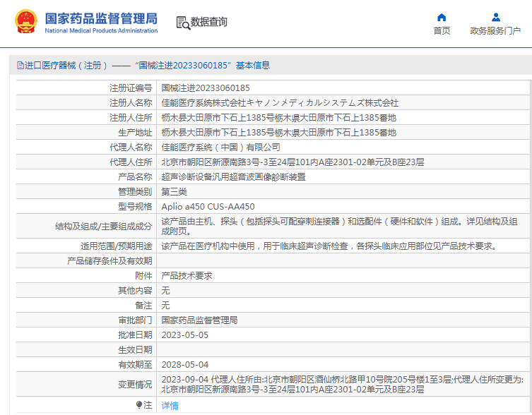Go to 首页 home icon

[x=442, y=17]
